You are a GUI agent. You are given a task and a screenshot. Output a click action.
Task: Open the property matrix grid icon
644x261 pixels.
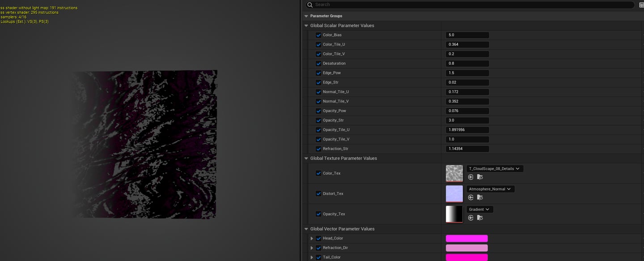coord(641,5)
